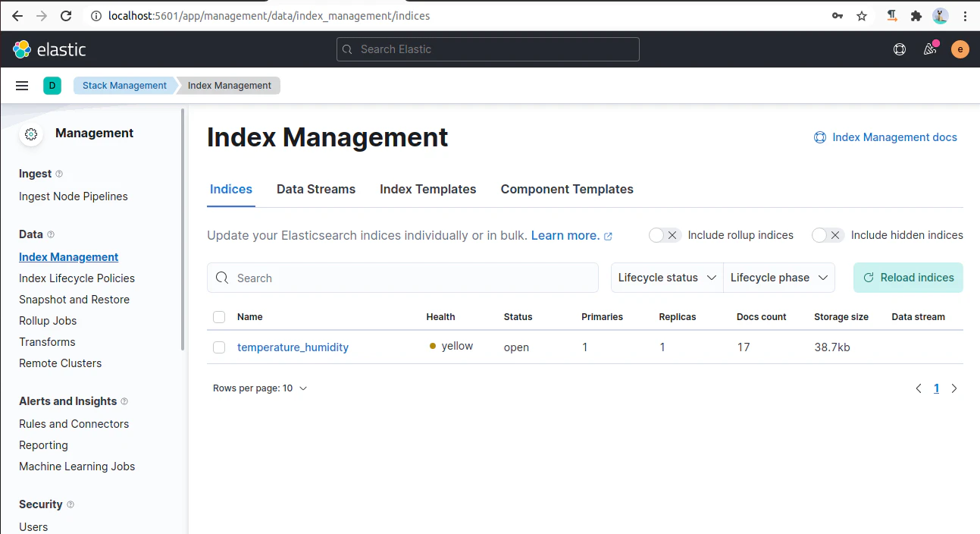Click the Data section help icon
The width and height of the screenshot is (980, 534).
(x=51, y=234)
